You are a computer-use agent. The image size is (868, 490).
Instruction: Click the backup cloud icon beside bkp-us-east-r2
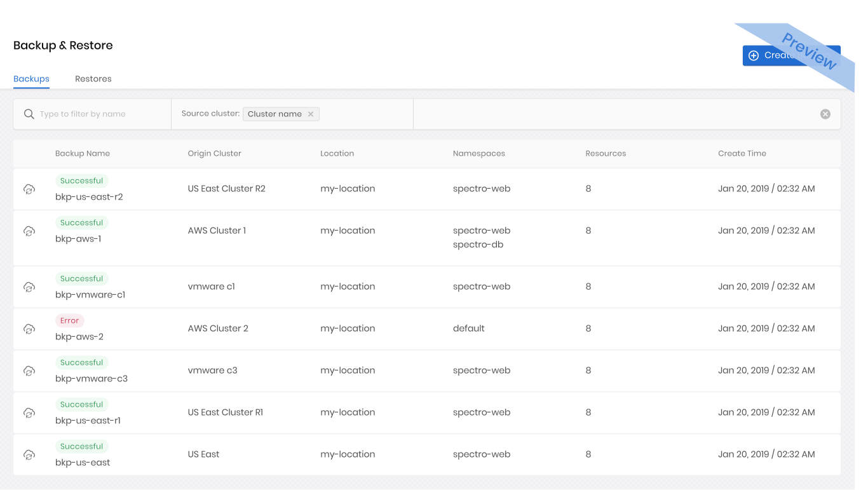click(29, 189)
